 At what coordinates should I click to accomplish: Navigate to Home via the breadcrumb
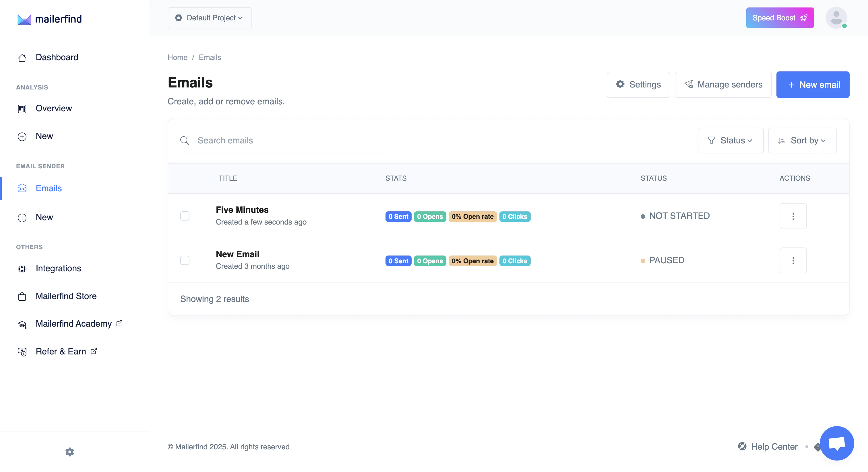coord(177,57)
